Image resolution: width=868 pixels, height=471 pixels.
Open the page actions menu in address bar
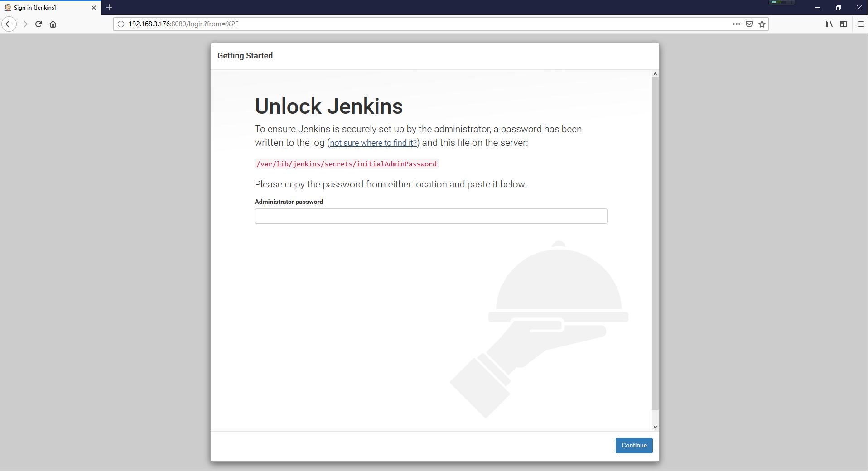(x=737, y=24)
